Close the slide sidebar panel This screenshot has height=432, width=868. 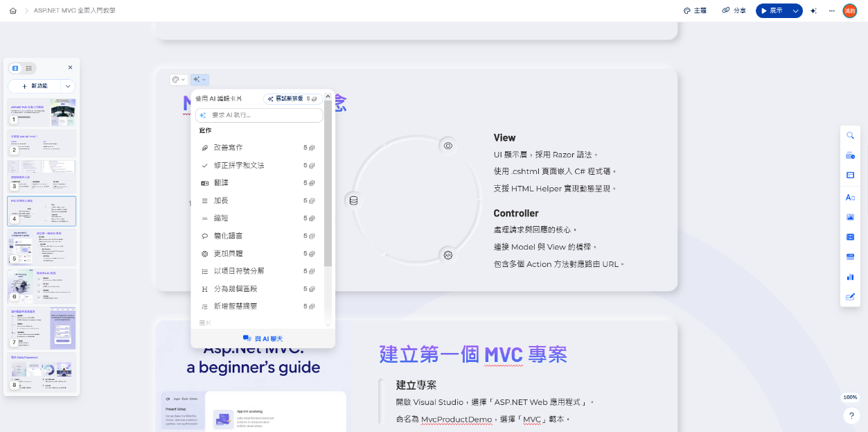[x=70, y=67]
